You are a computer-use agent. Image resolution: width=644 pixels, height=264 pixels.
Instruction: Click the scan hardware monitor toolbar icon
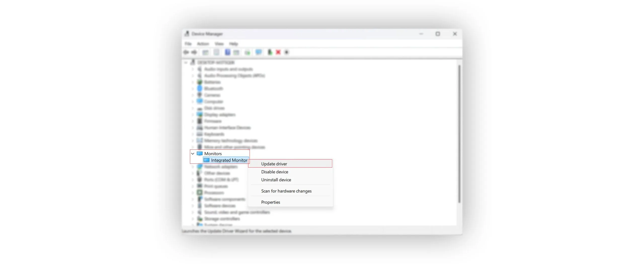[x=258, y=52]
